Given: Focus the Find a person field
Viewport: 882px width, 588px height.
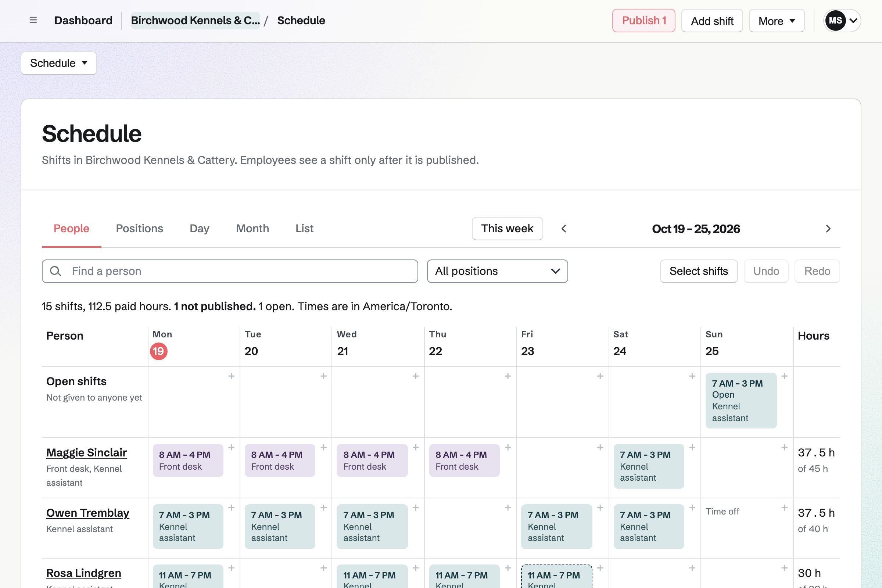Looking at the screenshot, I should coord(230,271).
